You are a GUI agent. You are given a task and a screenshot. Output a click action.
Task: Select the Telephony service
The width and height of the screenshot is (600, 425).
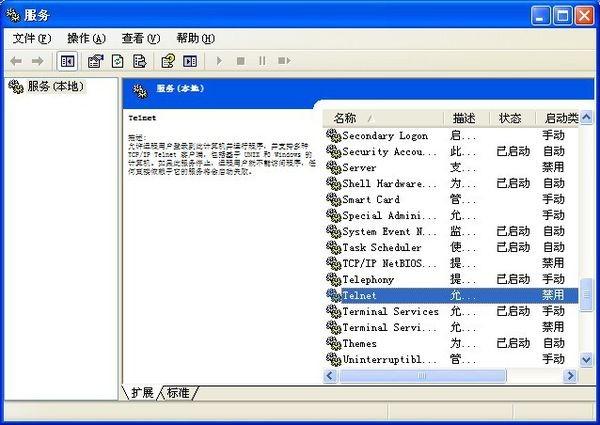pos(452,279)
